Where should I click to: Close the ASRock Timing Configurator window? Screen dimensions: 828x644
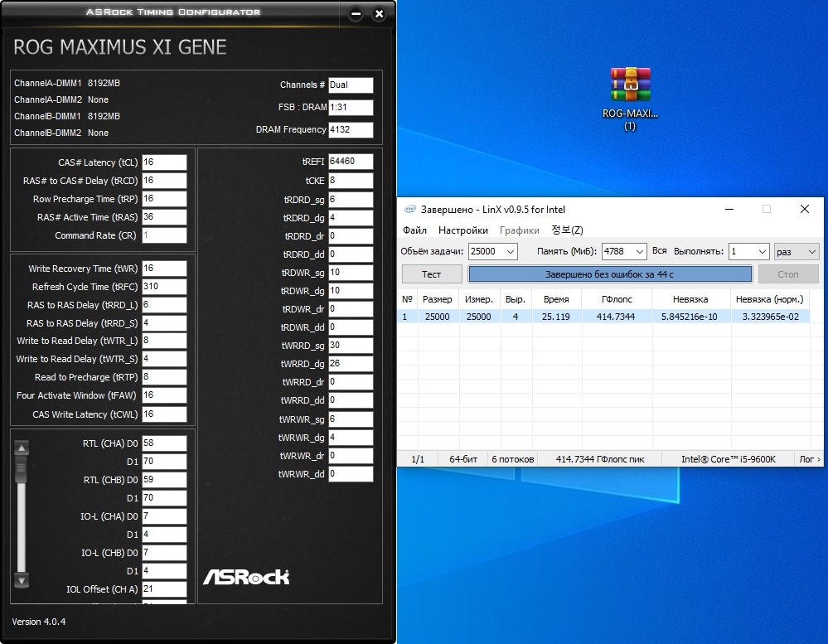pyautogui.click(x=379, y=14)
